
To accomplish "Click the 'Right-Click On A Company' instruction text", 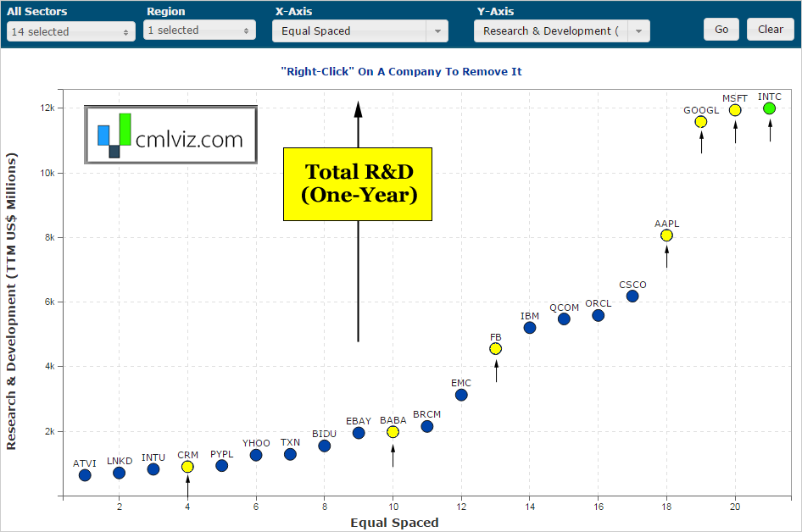I will 402,71.
